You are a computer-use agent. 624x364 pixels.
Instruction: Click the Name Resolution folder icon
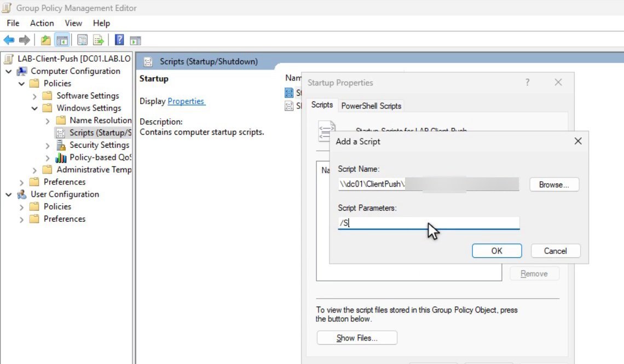coord(61,120)
